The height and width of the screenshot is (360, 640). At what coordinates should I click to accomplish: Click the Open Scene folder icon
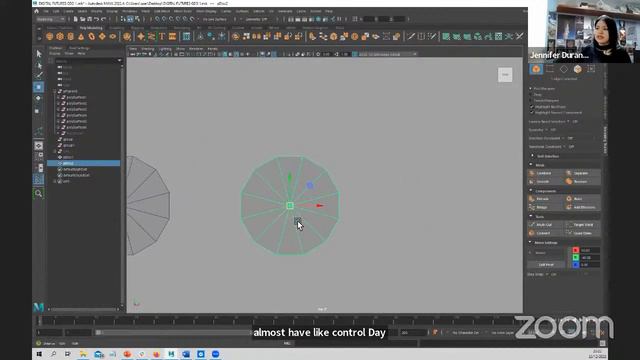click(82, 19)
